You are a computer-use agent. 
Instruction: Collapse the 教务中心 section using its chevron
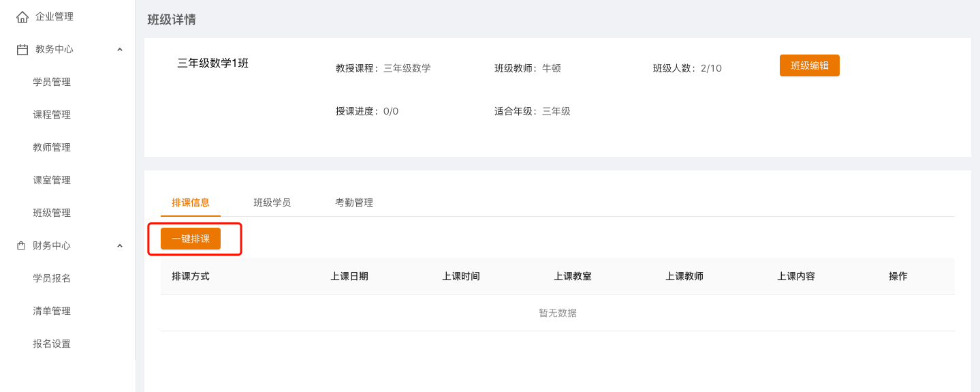click(x=120, y=49)
